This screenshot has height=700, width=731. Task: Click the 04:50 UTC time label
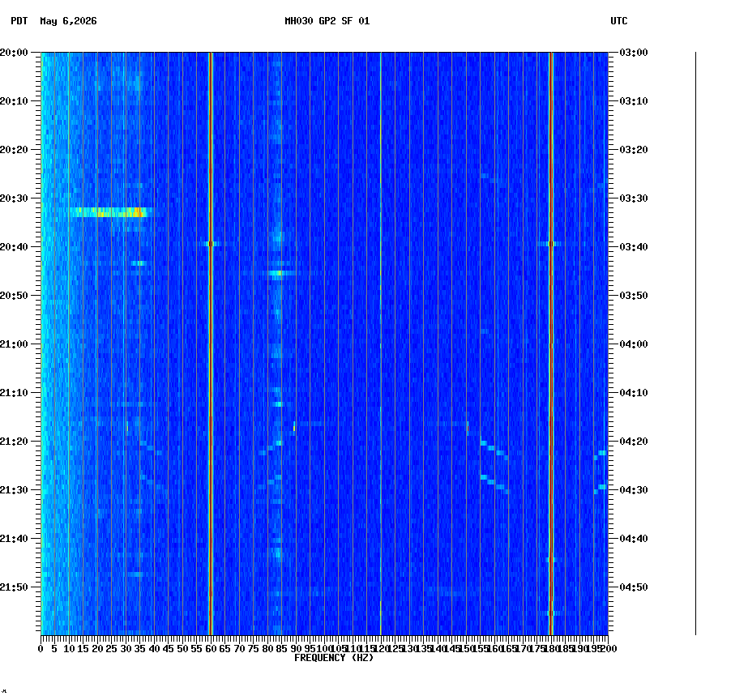click(x=634, y=587)
